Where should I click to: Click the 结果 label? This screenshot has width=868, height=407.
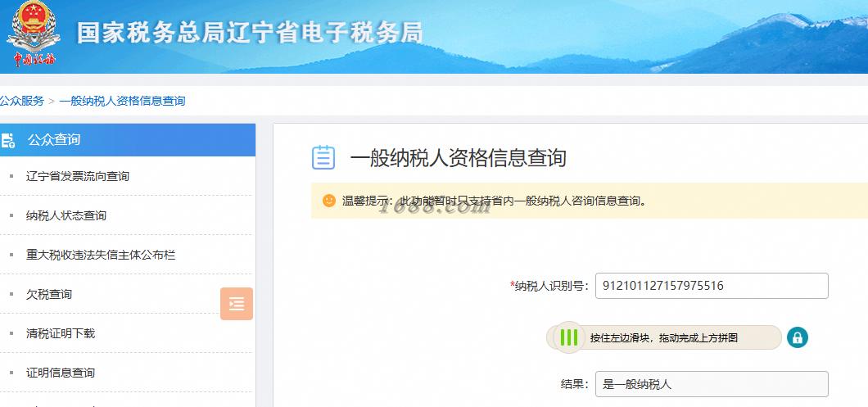pos(575,384)
